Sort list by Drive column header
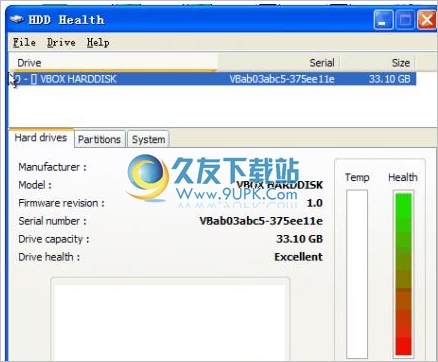 pyautogui.click(x=113, y=63)
